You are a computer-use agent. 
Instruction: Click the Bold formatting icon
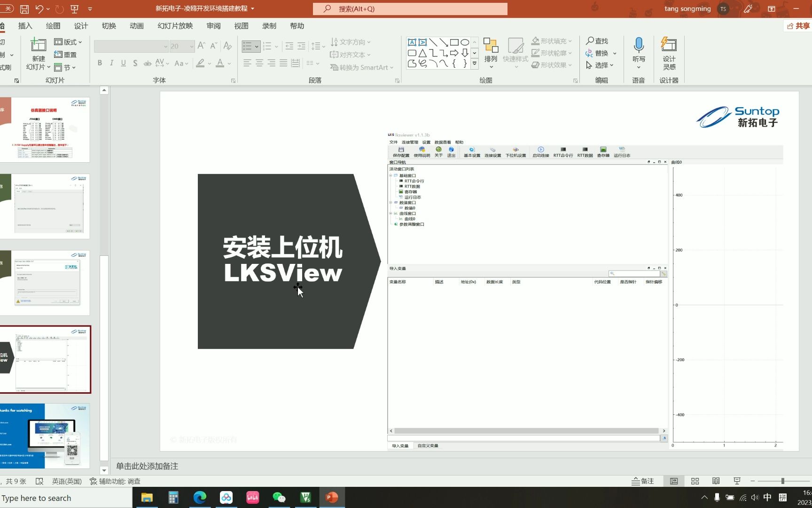[100, 63]
